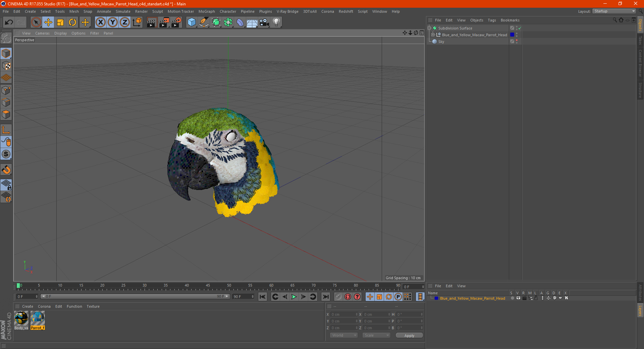Toggle layer visibility eye for Macaw head
The image size is (644, 349).
click(518, 298)
